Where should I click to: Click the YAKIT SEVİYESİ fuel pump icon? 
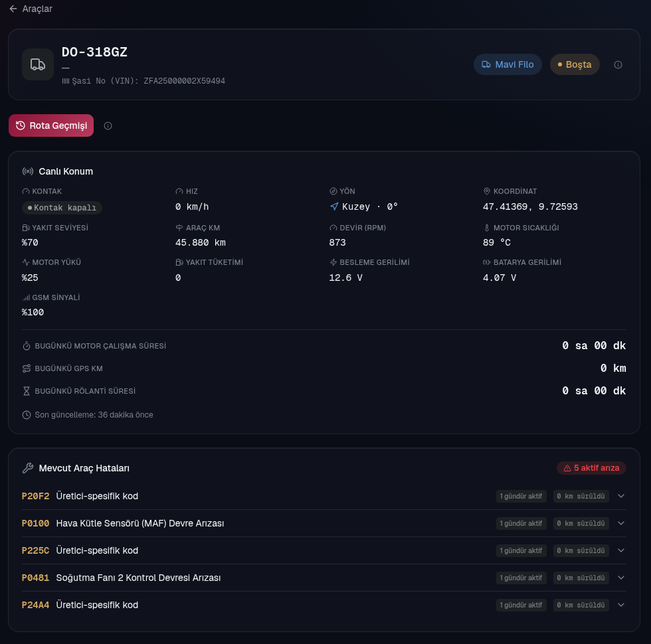click(26, 228)
